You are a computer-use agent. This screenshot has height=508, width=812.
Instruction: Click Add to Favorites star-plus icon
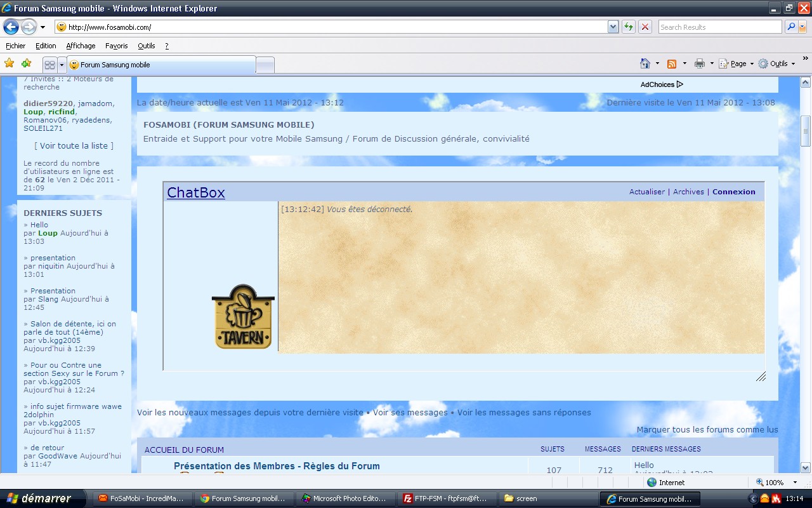26,63
